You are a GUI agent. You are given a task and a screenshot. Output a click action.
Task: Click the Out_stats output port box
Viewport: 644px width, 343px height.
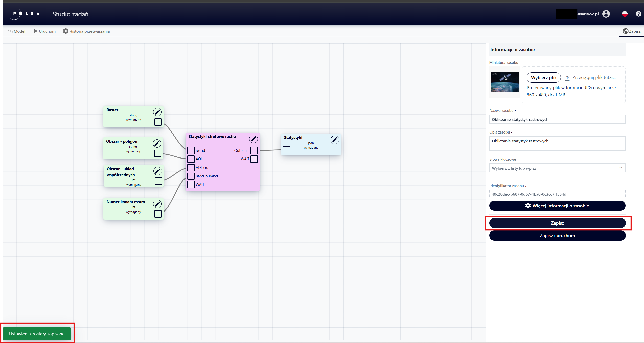pyautogui.click(x=254, y=150)
